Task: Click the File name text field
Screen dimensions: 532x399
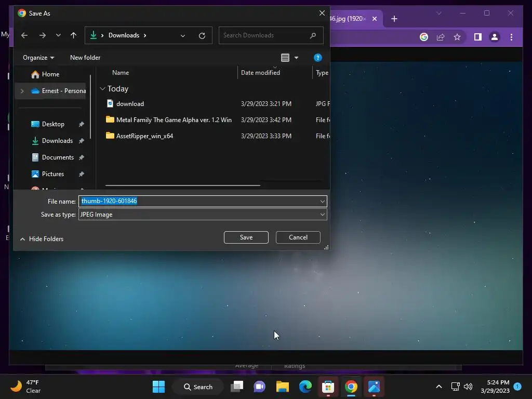Action: [x=198, y=201]
